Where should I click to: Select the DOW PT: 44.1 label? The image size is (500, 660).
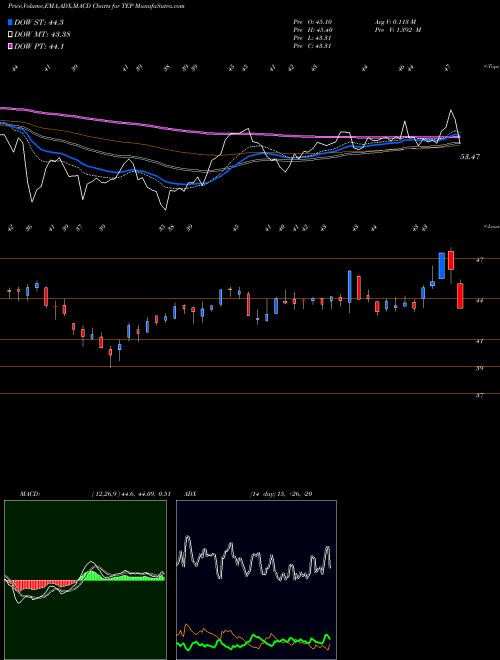39,47
